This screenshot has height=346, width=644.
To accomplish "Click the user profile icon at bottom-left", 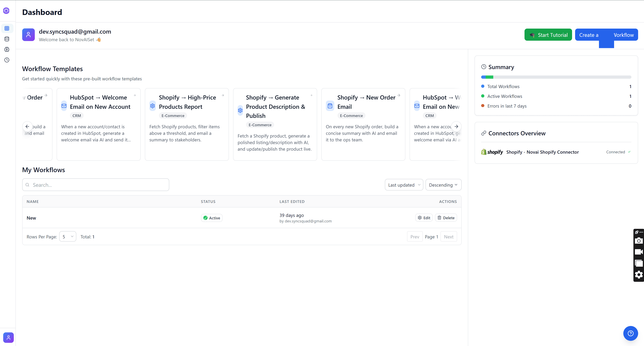I will (x=8, y=337).
